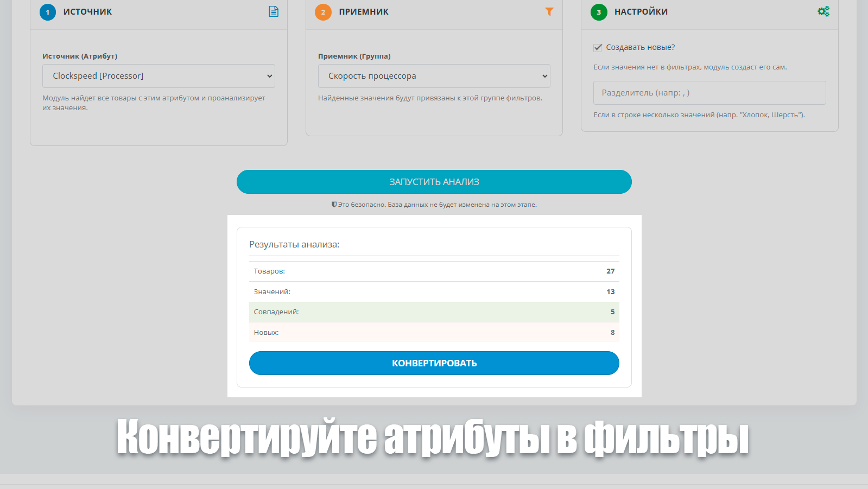
Task: Click the blue step 1 number badge
Action: (x=48, y=12)
